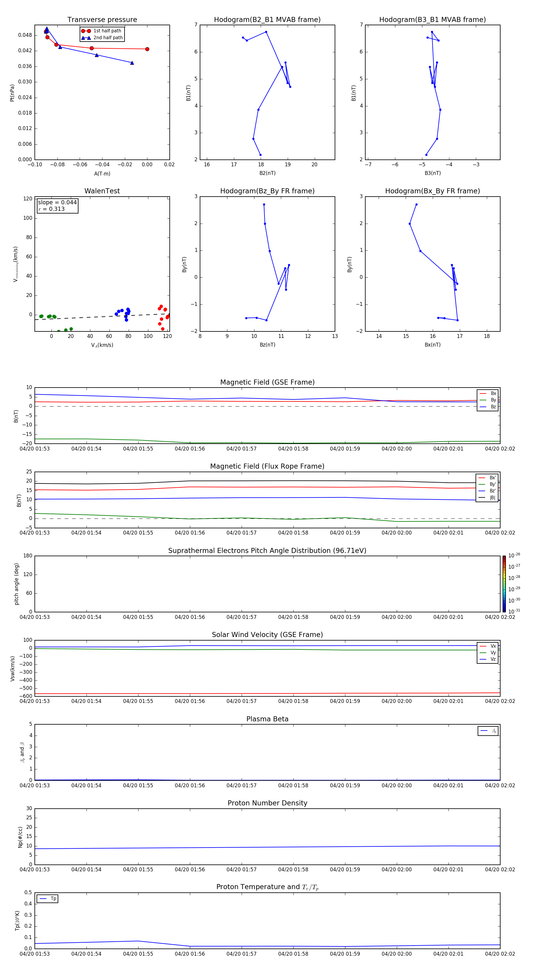Click the Bx' legend entry in Flux Rope plot
535x980 pixels.
(x=487, y=478)
